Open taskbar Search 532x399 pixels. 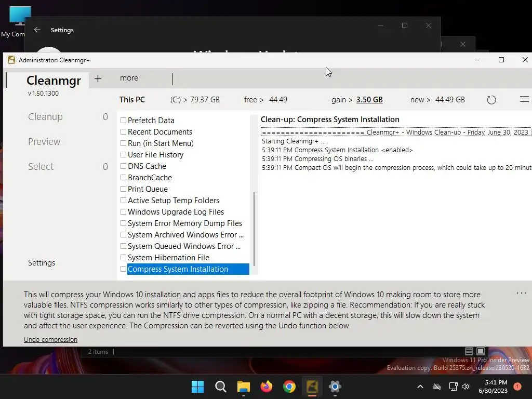220,387
